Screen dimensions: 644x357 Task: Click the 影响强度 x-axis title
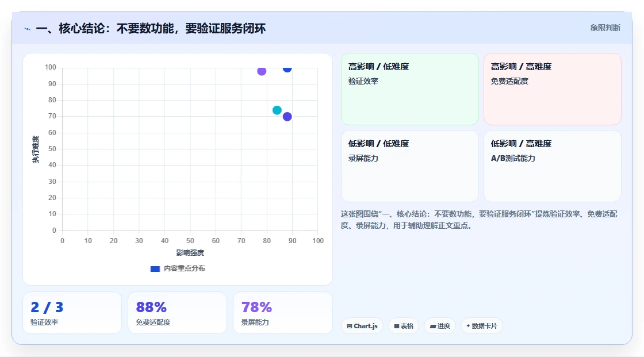(x=190, y=252)
